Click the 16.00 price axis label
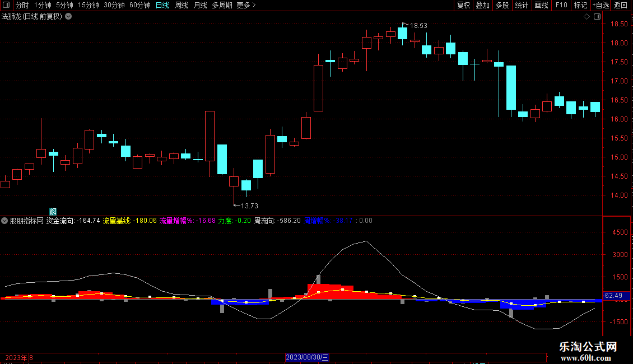Viewport: 633px width, 364px height. click(x=619, y=119)
